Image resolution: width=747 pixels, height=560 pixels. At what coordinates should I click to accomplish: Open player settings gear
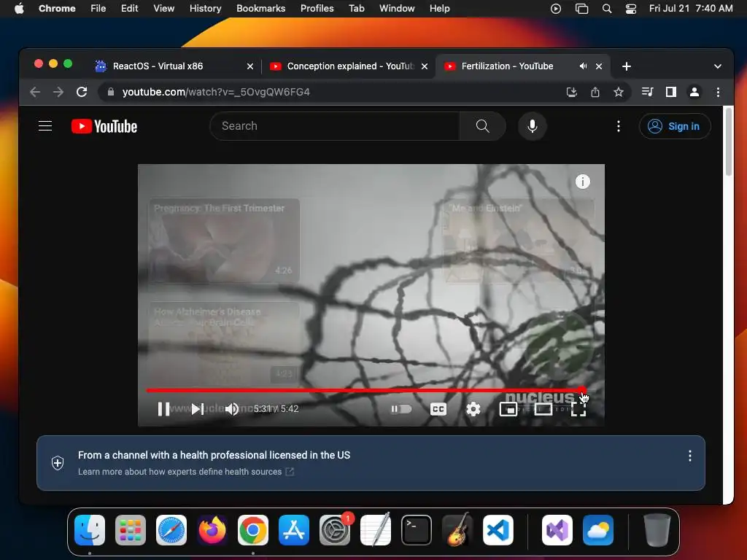473,409
